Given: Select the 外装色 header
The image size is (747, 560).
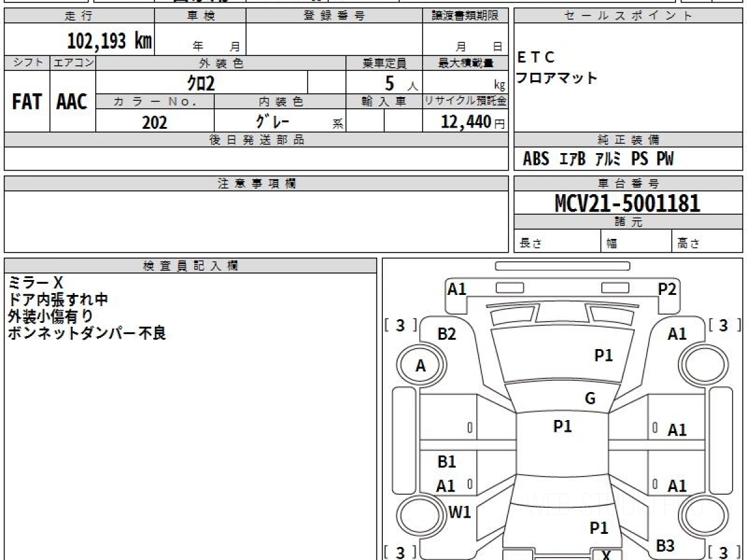Looking at the screenshot, I should coord(221,63).
